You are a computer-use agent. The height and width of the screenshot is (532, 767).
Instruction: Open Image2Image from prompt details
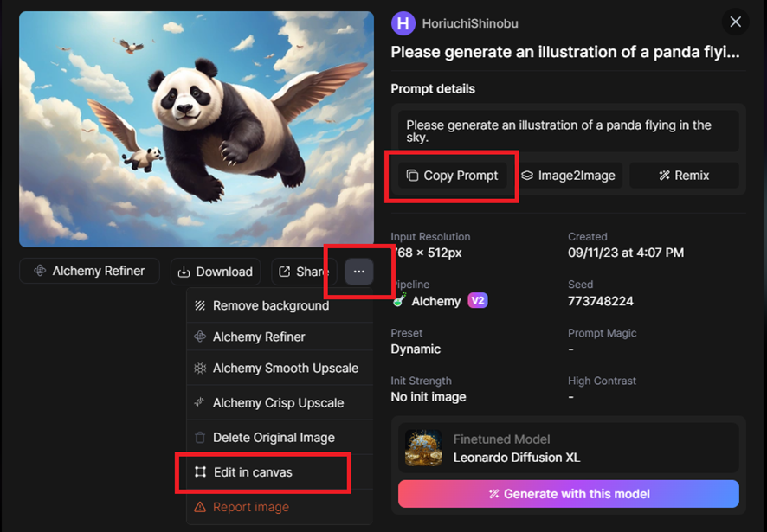pos(568,176)
